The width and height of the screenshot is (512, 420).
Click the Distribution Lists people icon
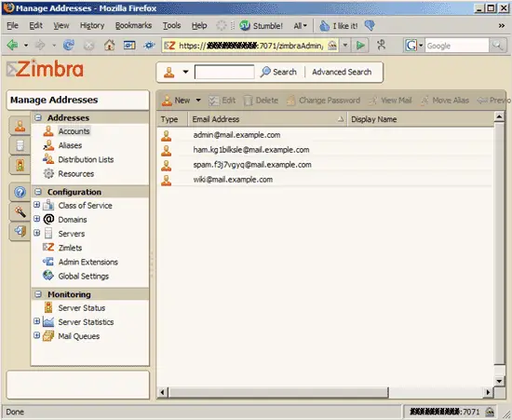(x=48, y=159)
